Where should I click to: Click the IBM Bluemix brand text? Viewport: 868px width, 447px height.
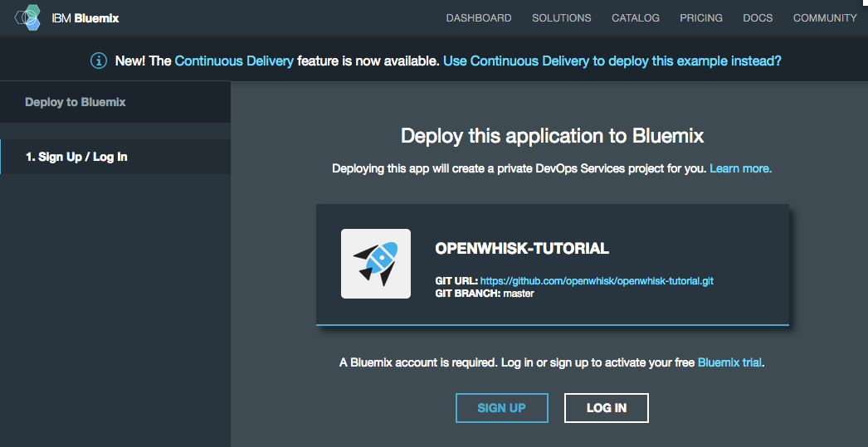[x=85, y=18]
